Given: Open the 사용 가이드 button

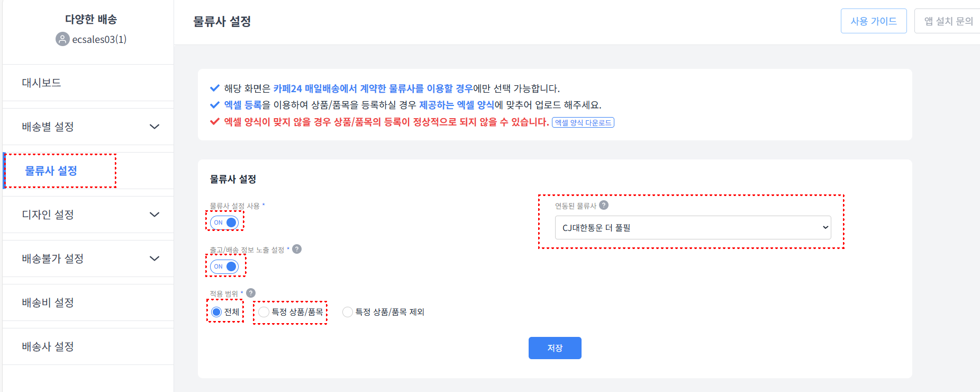Looking at the screenshot, I should [873, 21].
